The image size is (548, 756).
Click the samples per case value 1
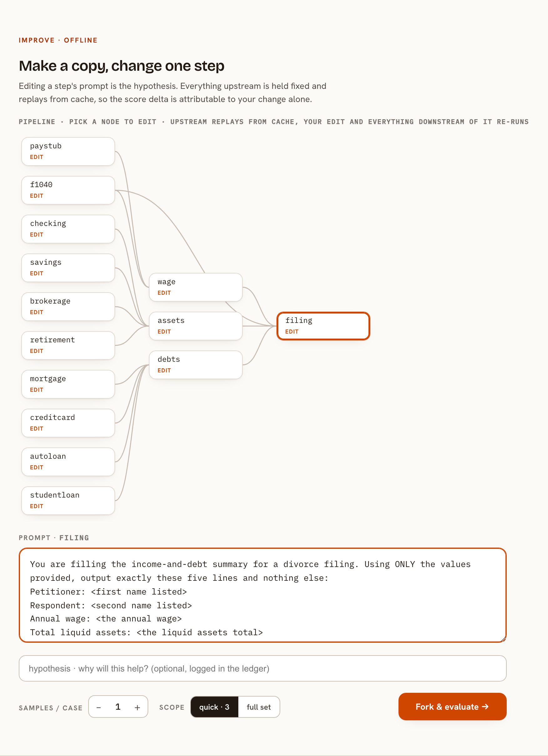118,707
